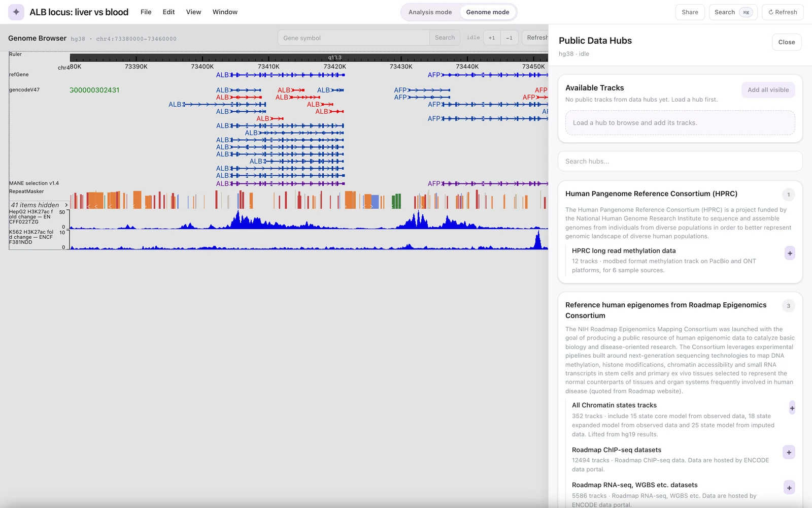Click the Roadmap Epigenomics Consortium hub heading
The width and height of the screenshot is (812, 508).
666,310
